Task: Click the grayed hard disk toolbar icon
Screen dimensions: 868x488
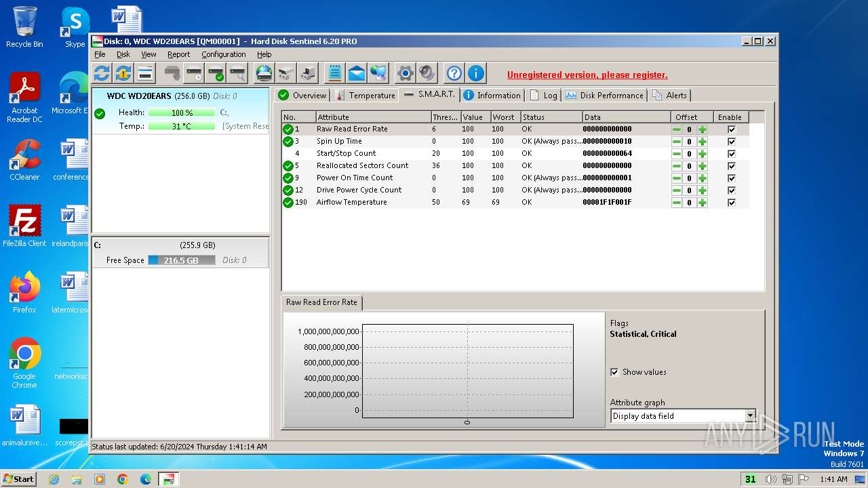Action: click(172, 73)
